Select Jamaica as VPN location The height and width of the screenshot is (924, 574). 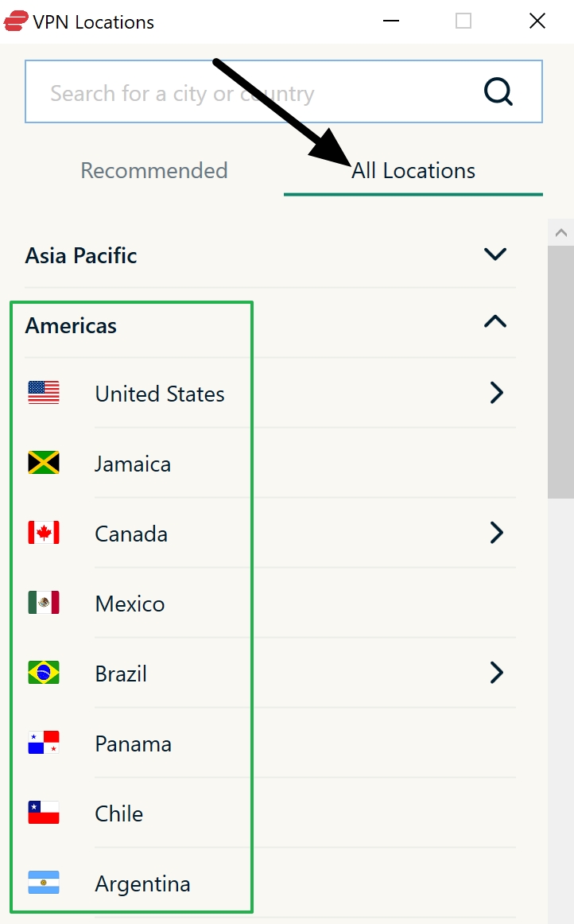pyautogui.click(x=132, y=462)
